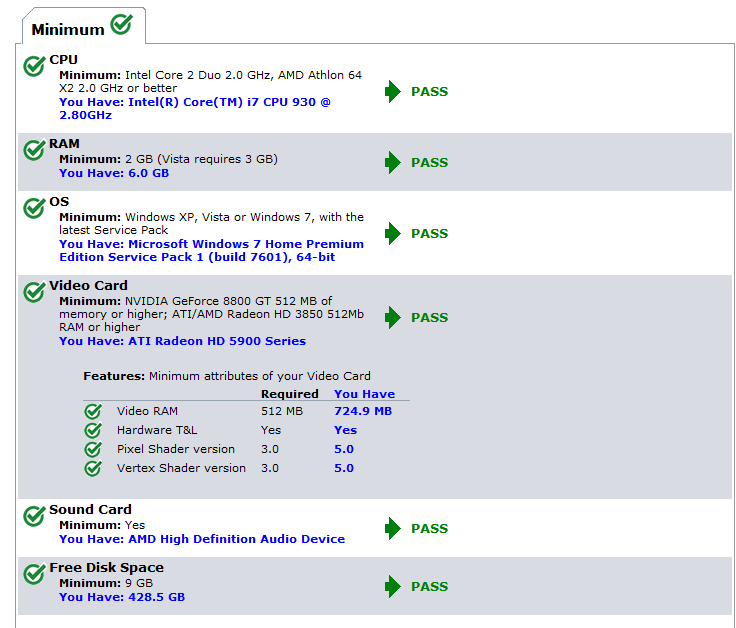The height and width of the screenshot is (628, 736).
Task: Click the green arrow in the CPU row
Action: (393, 92)
